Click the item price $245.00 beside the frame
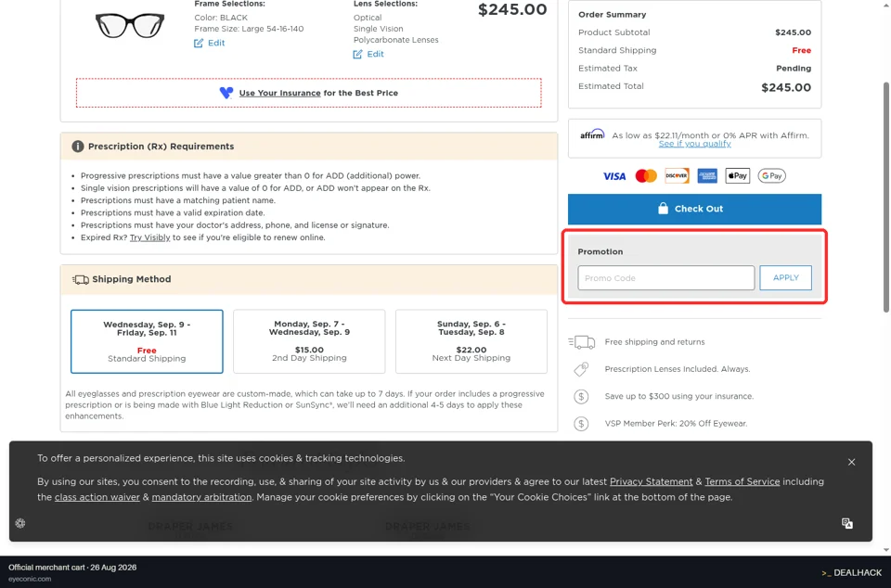The image size is (891, 588). (512, 9)
